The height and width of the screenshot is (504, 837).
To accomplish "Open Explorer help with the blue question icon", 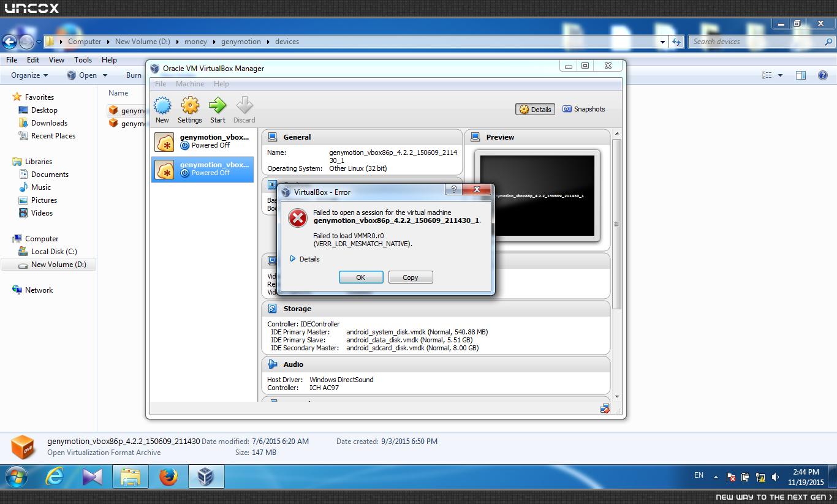I will [823, 75].
